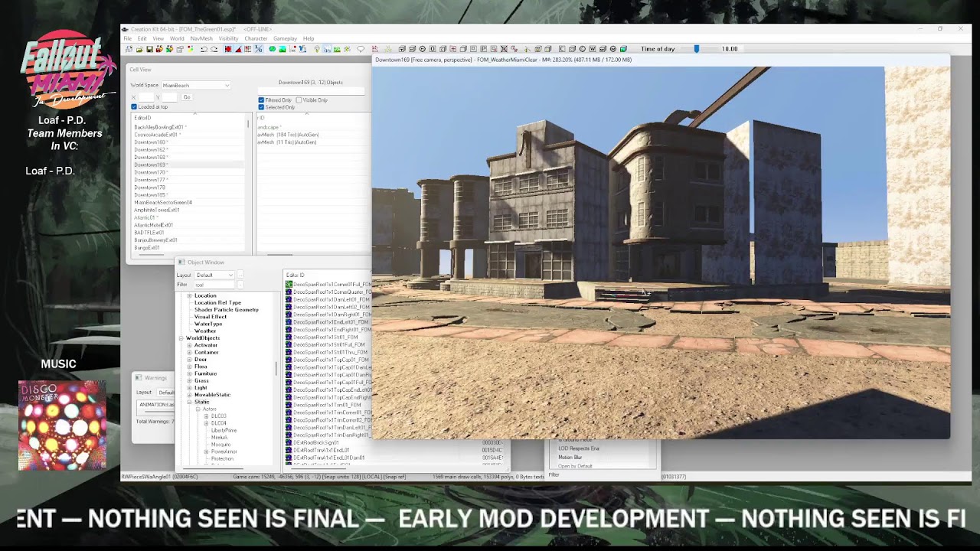980x551 pixels.
Task: Click the version control toolbar icon
Action: 129,49
